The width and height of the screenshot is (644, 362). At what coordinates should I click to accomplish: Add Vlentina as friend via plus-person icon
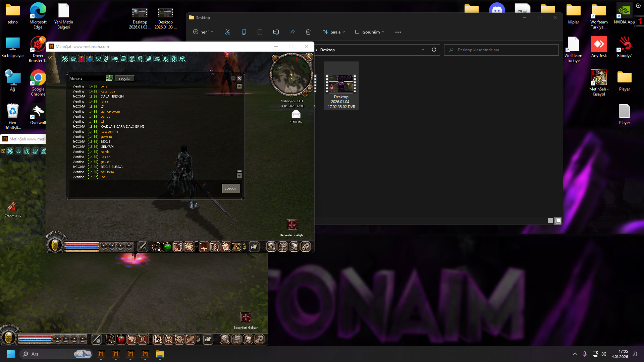click(109, 78)
